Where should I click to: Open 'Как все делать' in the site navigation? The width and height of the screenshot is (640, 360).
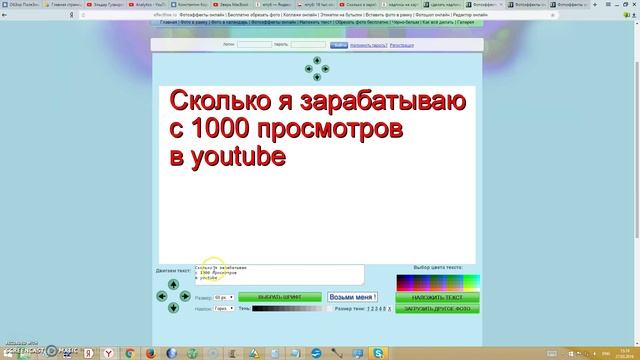438,22
